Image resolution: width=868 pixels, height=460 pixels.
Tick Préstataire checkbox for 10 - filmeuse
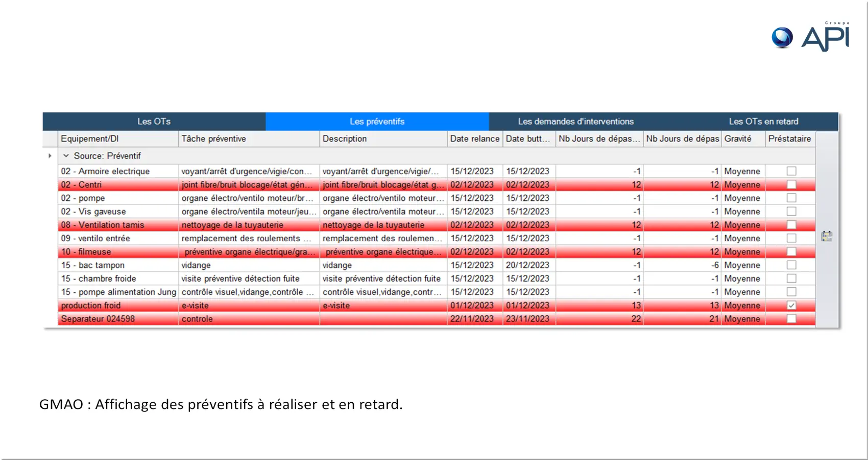click(x=791, y=251)
